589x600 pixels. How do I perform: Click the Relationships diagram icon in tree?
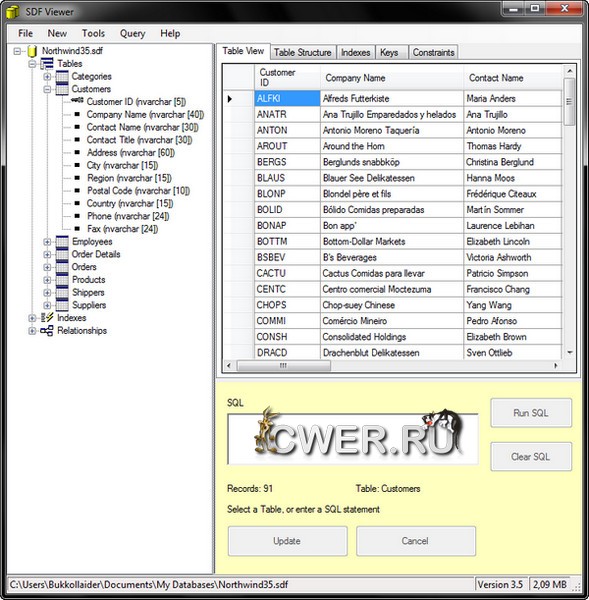pos(47,331)
